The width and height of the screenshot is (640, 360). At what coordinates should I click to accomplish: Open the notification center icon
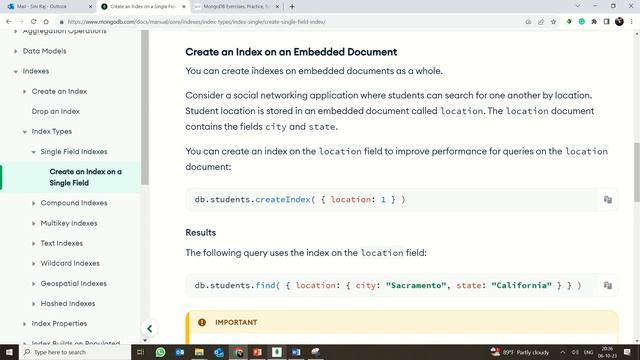(x=627, y=352)
